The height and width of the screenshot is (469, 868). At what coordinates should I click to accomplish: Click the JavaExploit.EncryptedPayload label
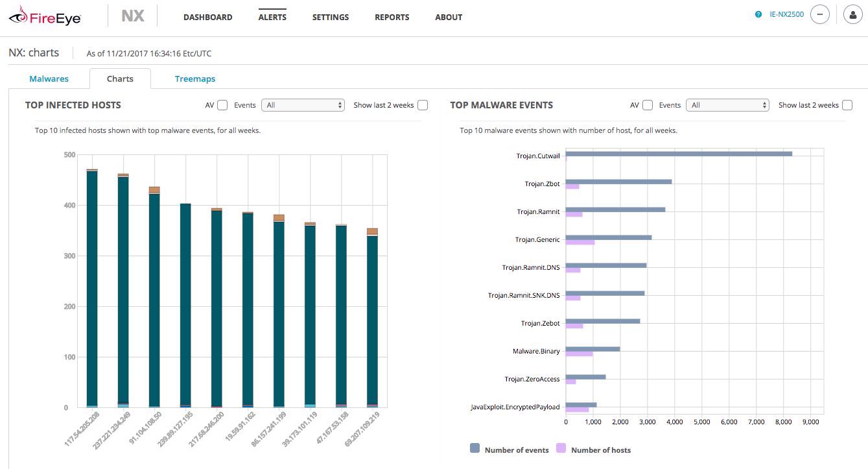(515, 407)
